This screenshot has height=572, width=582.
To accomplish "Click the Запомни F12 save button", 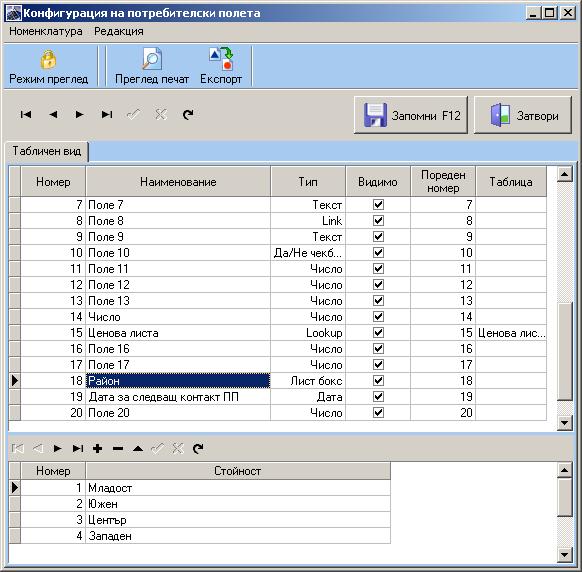I will click(411, 115).
